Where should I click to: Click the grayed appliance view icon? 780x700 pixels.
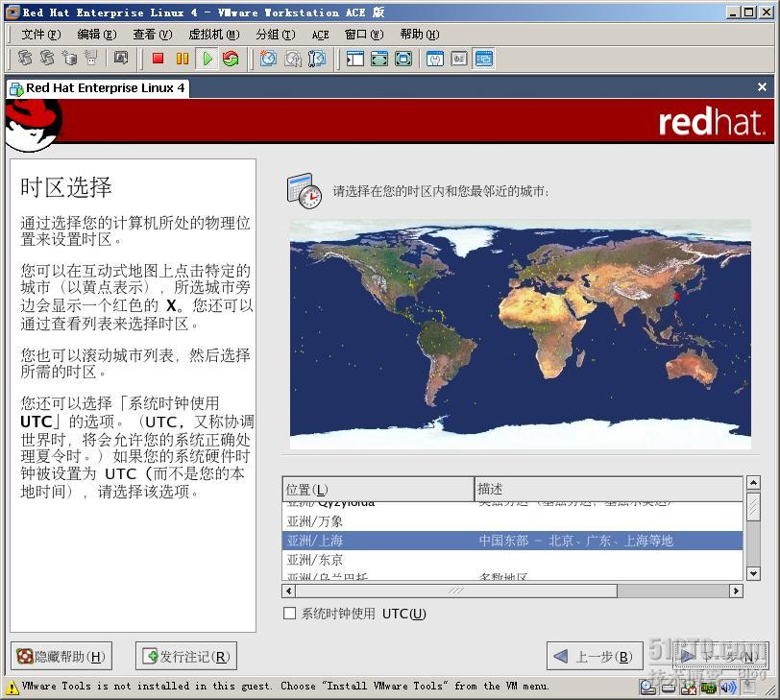[x=459, y=59]
